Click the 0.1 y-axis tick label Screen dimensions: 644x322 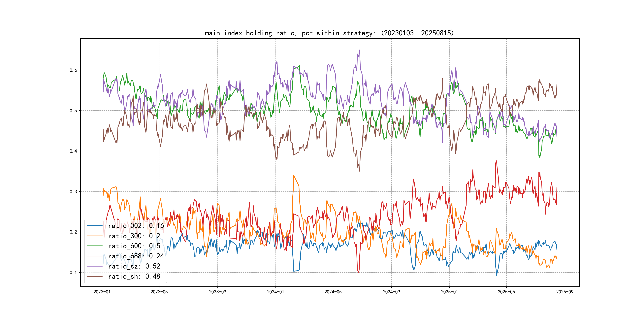coord(73,273)
